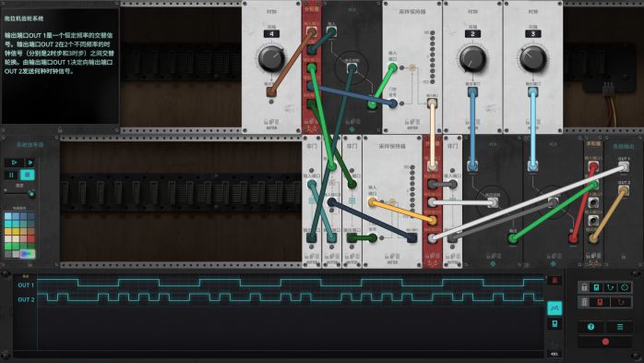Start the simulation with the play button
Image resolution: width=644 pixels, height=363 pixels.
(14, 163)
